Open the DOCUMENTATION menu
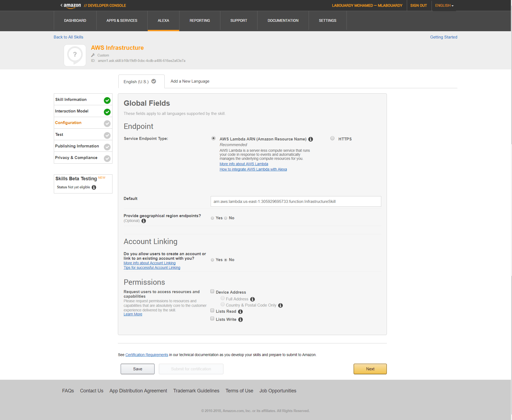Screen dimensions: 512x420 coord(283,21)
